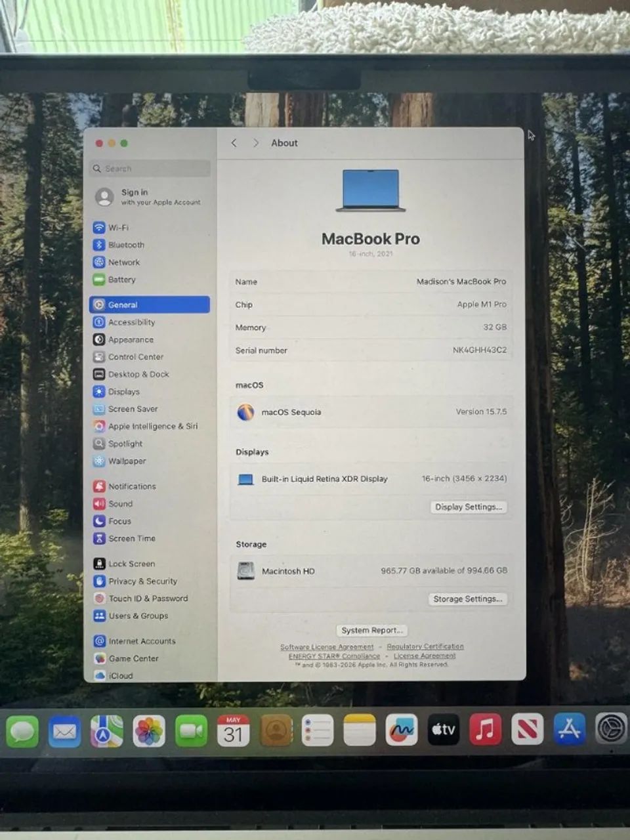Viewport: 630px width, 840px height.
Task: Open the Bluetooth settings icon
Action: (x=99, y=245)
